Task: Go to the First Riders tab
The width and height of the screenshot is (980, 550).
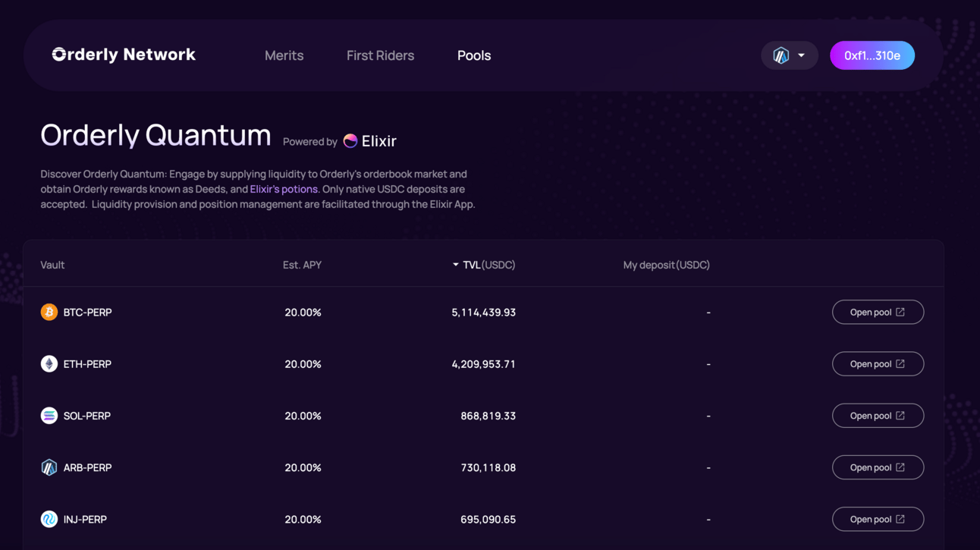Action: tap(380, 55)
